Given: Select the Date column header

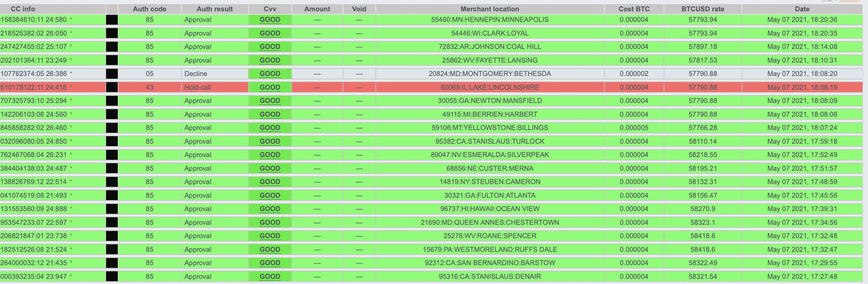Looking at the screenshot, I should tap(803, 9).
